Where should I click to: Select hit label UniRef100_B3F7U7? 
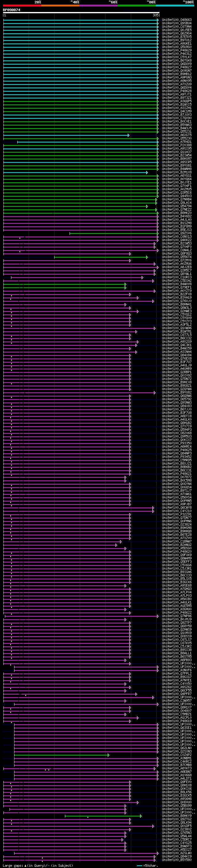tap(177, 362)
